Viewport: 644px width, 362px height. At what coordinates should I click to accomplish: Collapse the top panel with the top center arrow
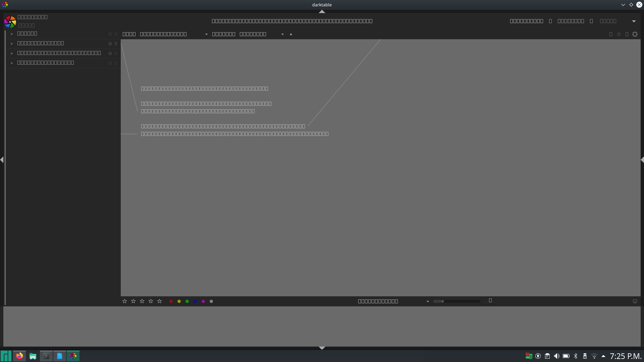322,12
